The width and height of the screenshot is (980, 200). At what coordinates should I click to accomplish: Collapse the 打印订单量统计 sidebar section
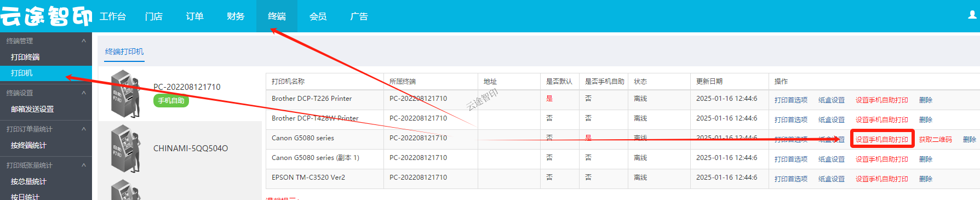[84, 129]
